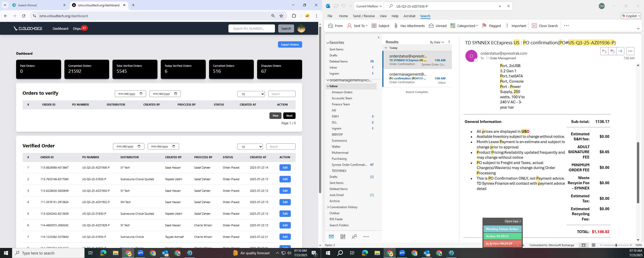Screen dimensions: 644x258
Task: Open rows-per-page dropdown in Verified Order
Action: 250,147
